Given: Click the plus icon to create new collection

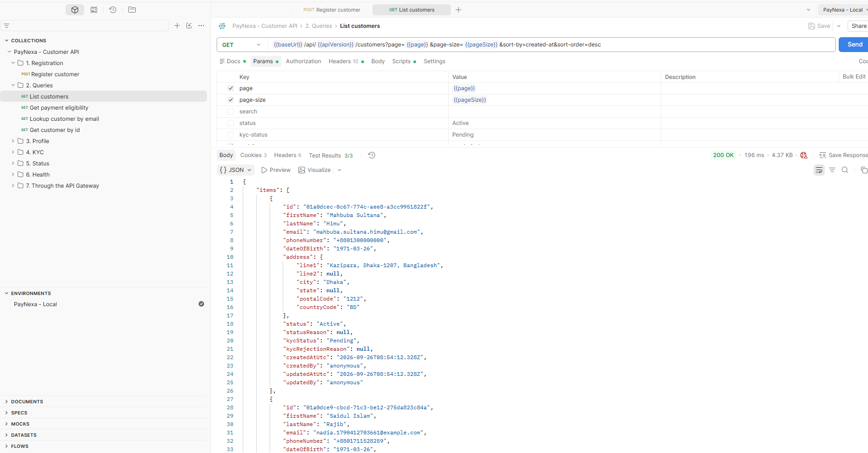Looking at the screenshot, I should [177, 26].
